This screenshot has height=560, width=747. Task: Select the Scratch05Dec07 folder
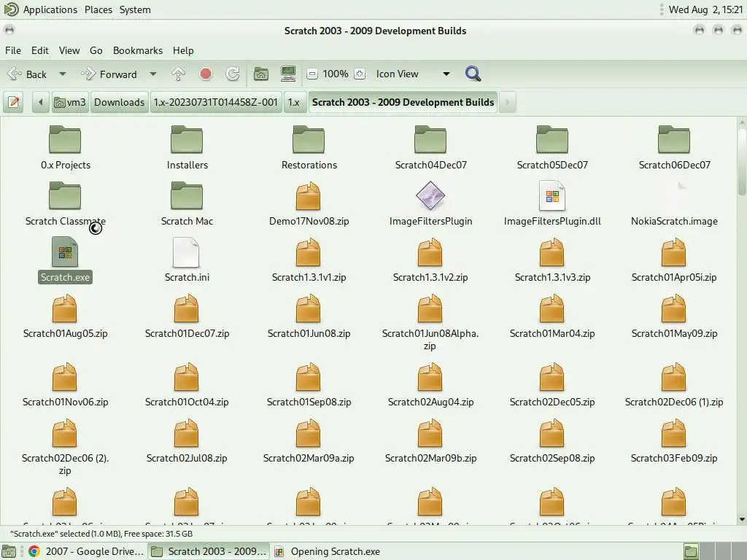552,147
